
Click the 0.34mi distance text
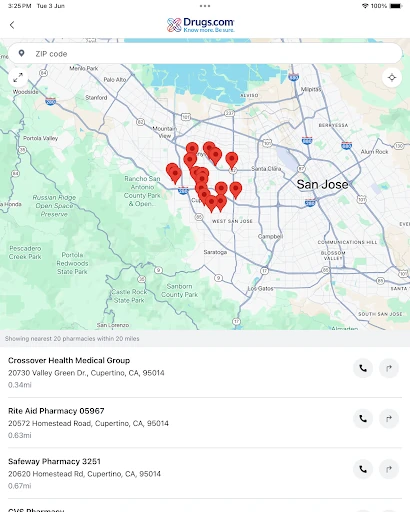pos(20,385)
